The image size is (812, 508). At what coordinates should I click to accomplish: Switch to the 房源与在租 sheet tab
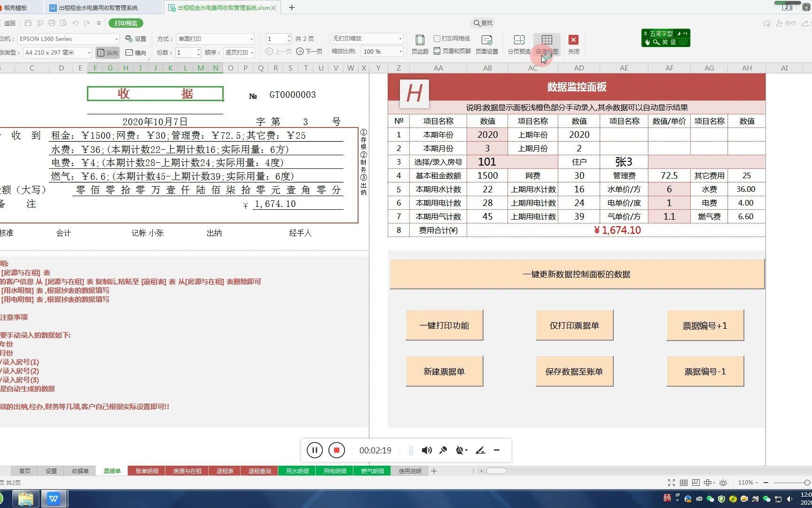click(187, 471)
